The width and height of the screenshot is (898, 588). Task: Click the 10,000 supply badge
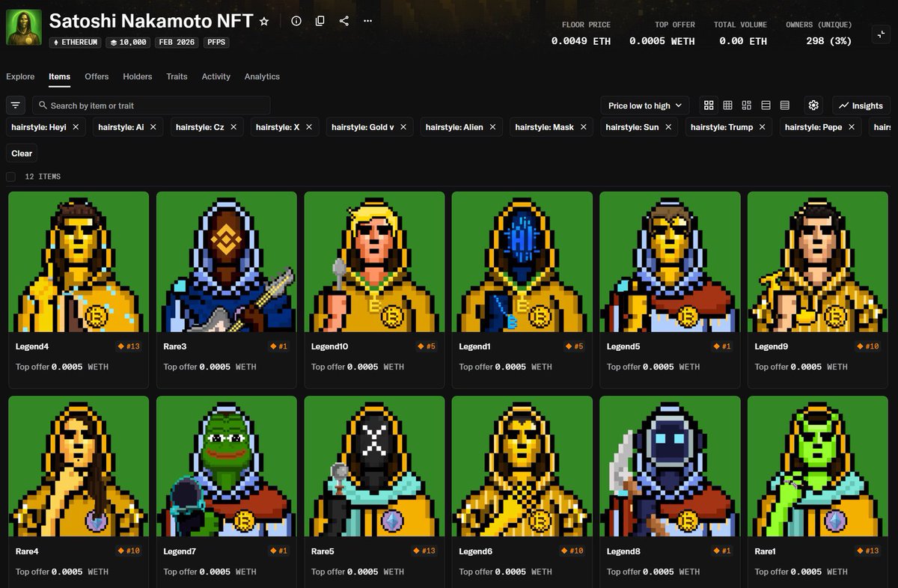point(128,43)
